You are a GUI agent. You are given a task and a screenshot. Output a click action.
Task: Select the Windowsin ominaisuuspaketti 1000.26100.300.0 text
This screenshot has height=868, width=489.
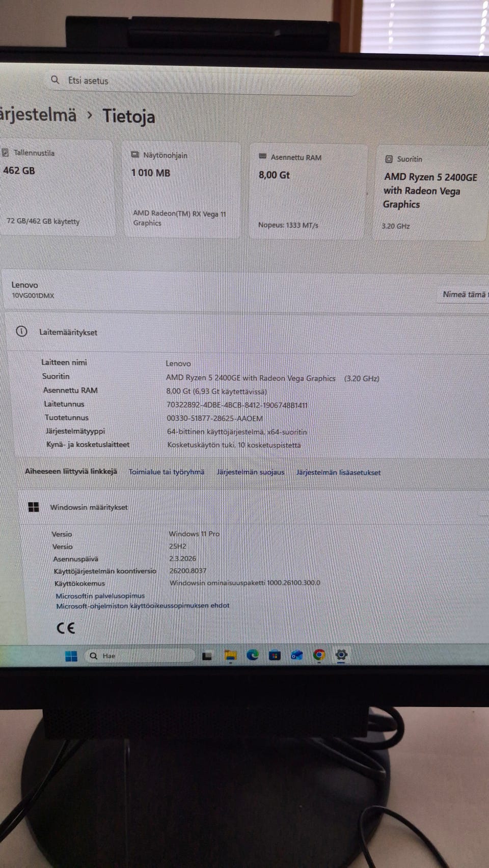[244, 583]
